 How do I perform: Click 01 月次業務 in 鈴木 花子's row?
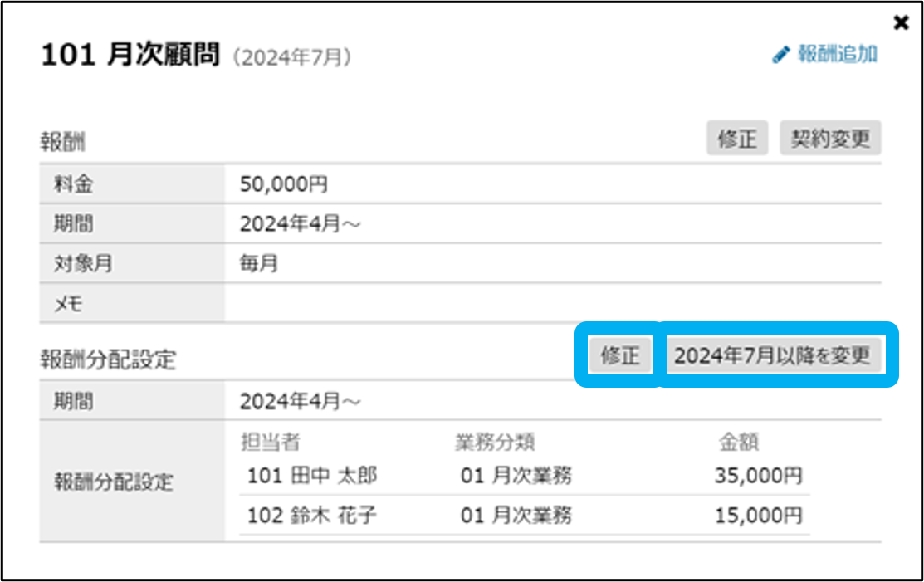[516, 516]
